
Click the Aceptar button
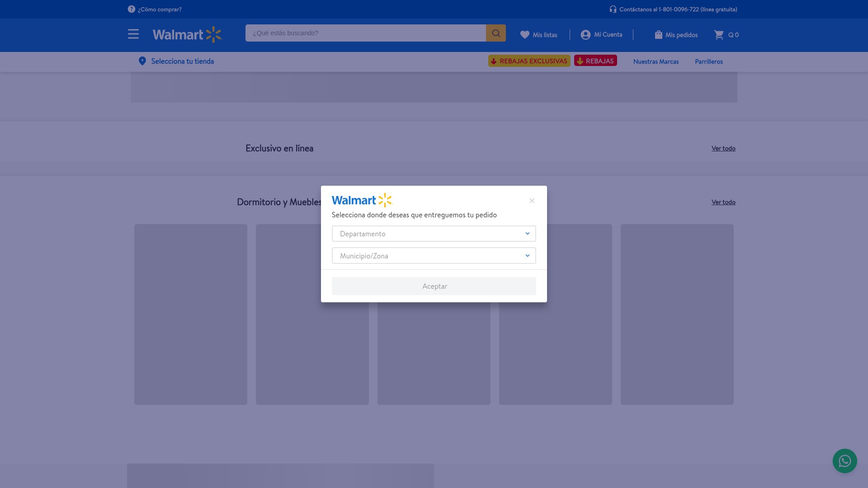tap(434, 286)
